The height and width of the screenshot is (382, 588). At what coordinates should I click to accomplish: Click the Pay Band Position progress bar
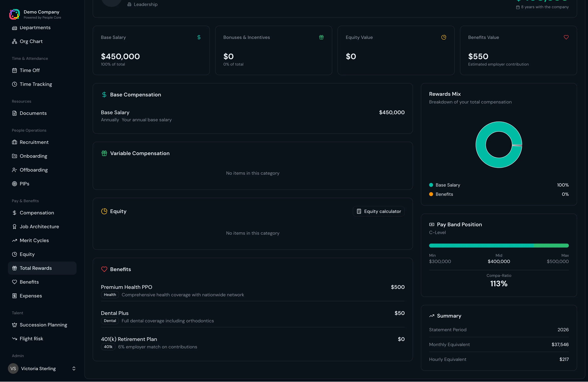click(499, 246)
